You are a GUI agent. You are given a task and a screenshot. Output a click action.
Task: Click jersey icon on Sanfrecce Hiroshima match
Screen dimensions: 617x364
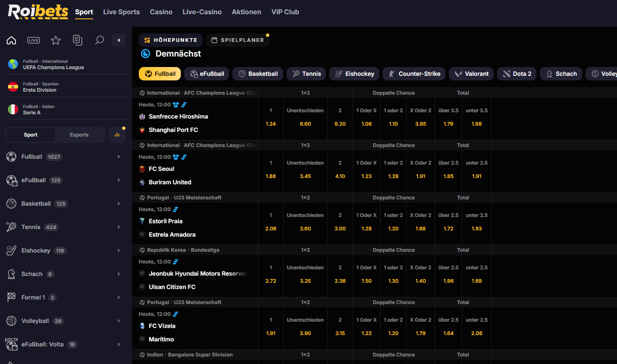coord(176,105)
